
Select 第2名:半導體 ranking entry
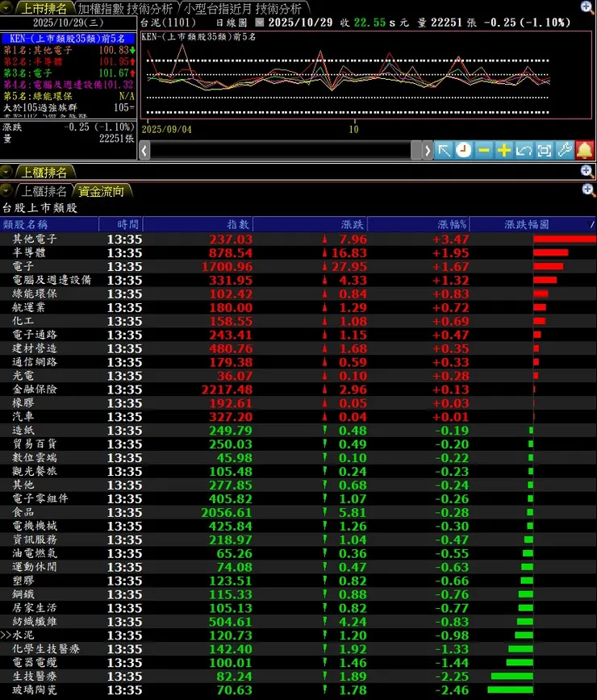pyautogui.click(x=69, y=61)
